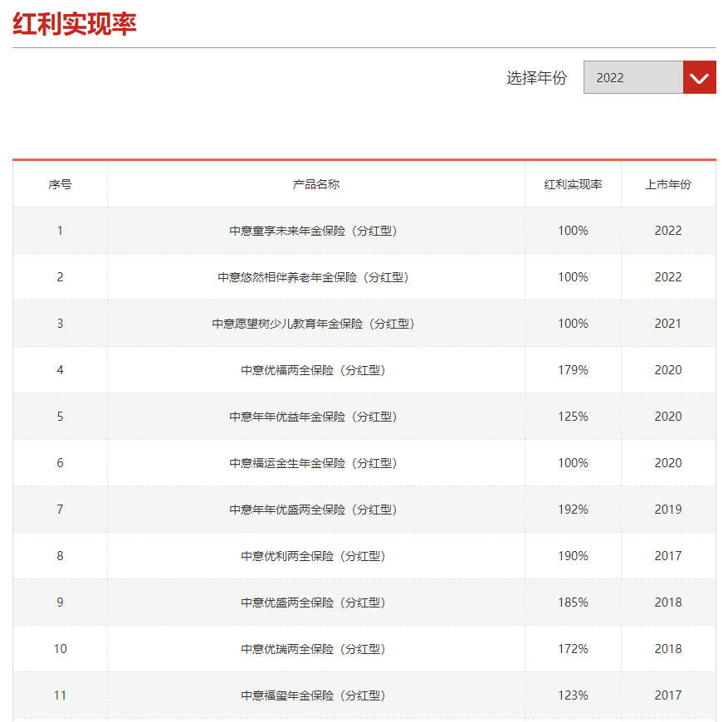Click the 红利实现率 page heading
The width and height of the screenshot is (728, 722).
pyautogui.click(x=74, y=24)
